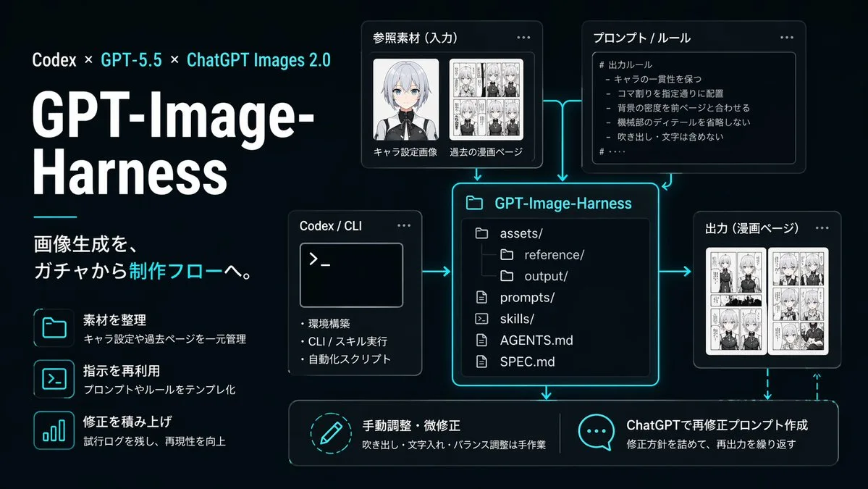Click the prompts/ file icon

tap(481, 298)
